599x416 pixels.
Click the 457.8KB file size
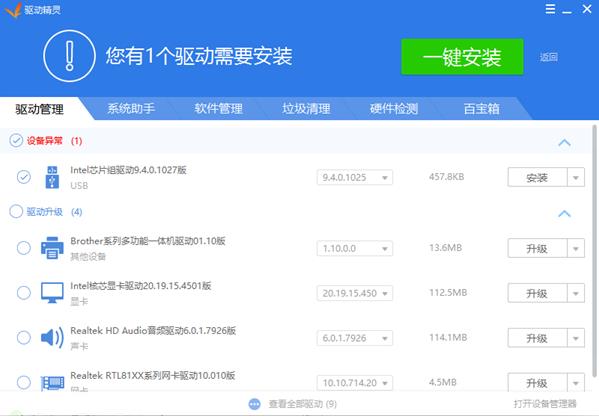446,177
